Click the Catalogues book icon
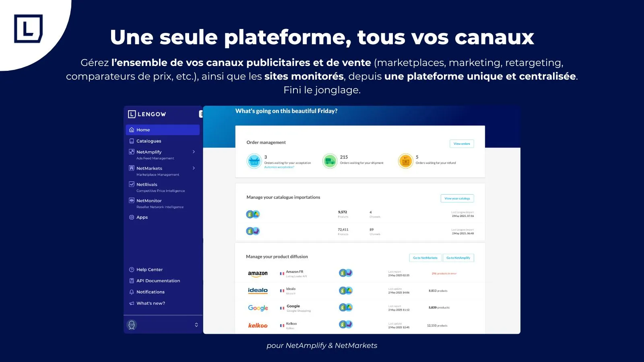Viewport: 644px width, 362px height. tap(132, 141)
